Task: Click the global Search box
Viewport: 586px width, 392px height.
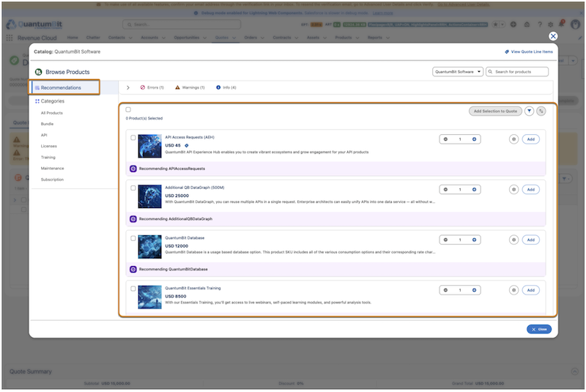Action: pos(182,25)
